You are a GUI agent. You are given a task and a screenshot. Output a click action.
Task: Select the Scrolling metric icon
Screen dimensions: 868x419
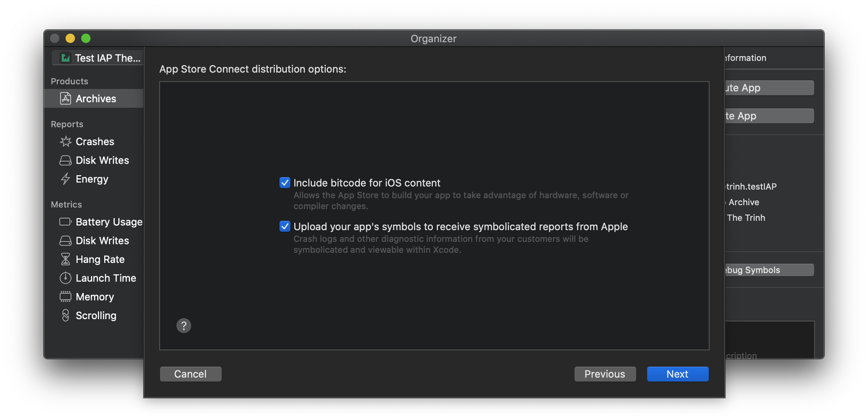click(66, 315)
